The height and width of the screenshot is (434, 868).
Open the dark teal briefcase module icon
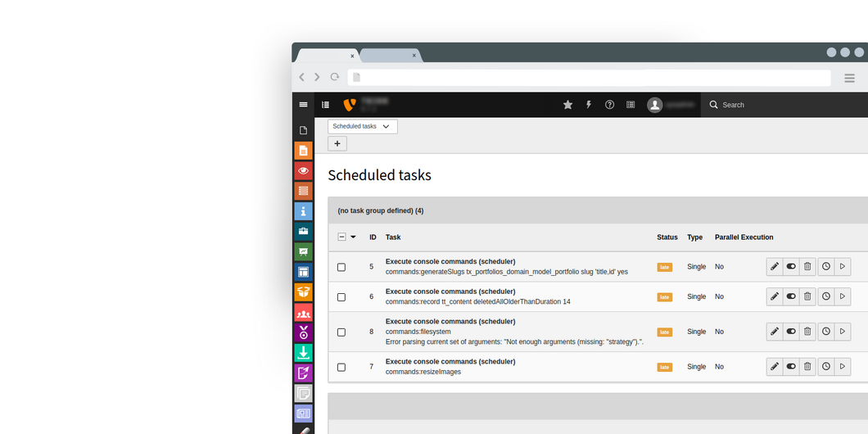(303, 232)
